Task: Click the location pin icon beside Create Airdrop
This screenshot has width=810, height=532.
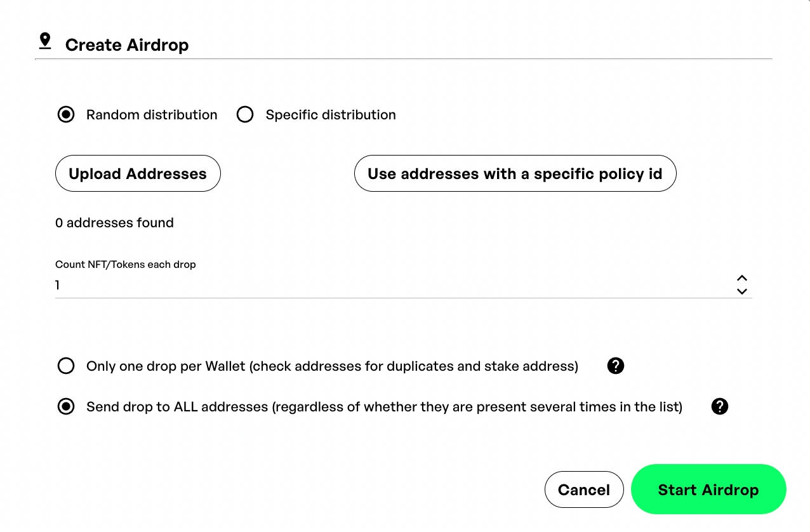Action: 44,42
